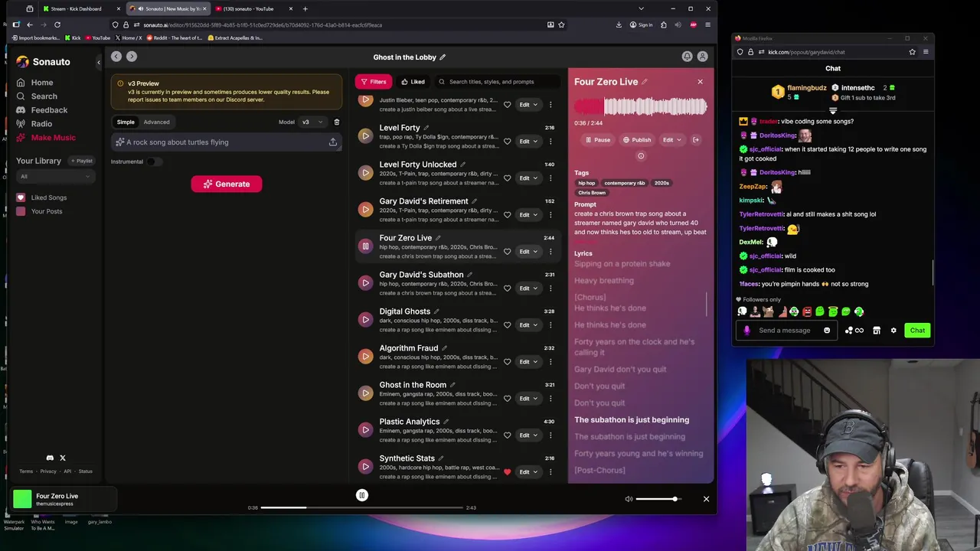Rename the Plastic Analytics song
This screenshot has width=980, height=551.
446,422
